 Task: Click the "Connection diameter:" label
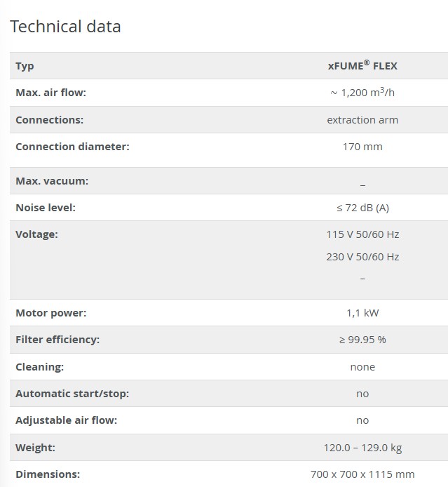72,147
